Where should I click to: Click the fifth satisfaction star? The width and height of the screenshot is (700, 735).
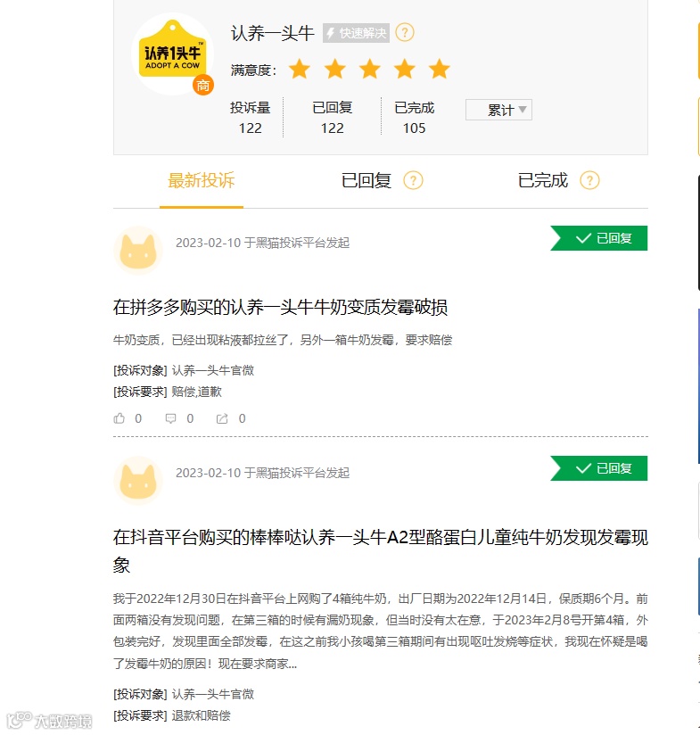(440, 70)
